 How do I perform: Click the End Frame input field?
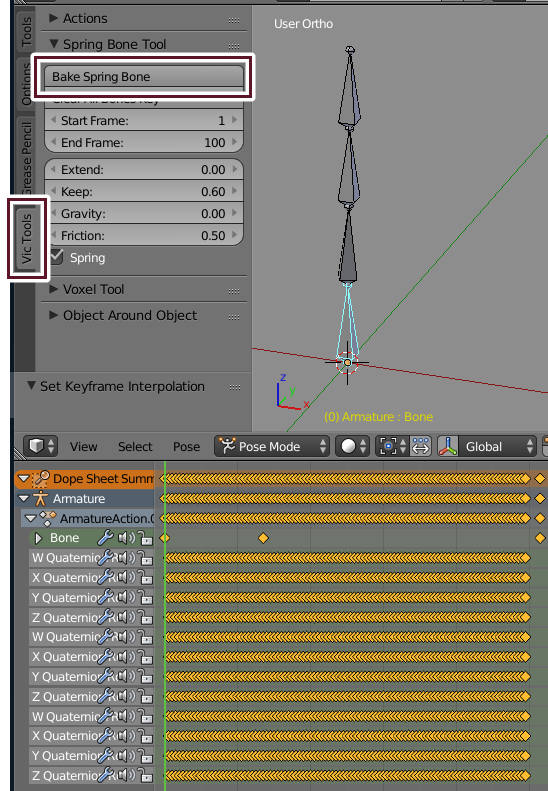144,143
